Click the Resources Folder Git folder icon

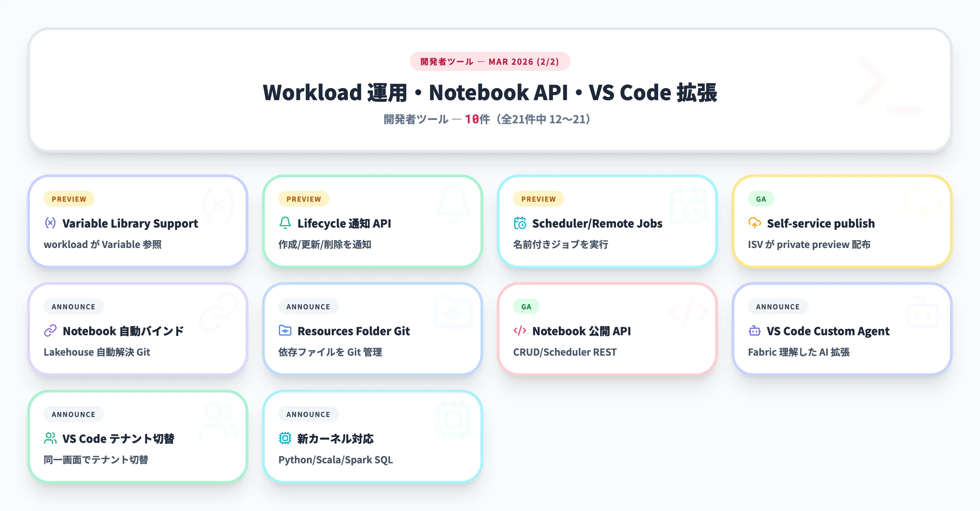tap(285, 330)
